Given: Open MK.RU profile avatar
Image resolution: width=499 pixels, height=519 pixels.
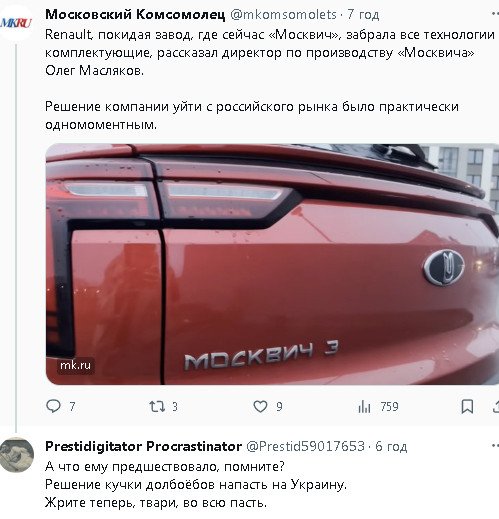Looking at the screenshot, I should click(16, 23).
